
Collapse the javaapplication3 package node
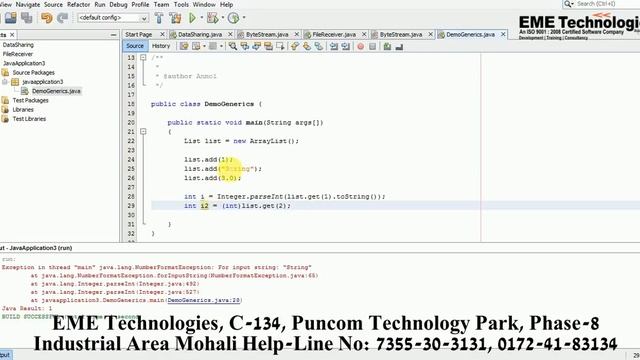pos(5,82)
